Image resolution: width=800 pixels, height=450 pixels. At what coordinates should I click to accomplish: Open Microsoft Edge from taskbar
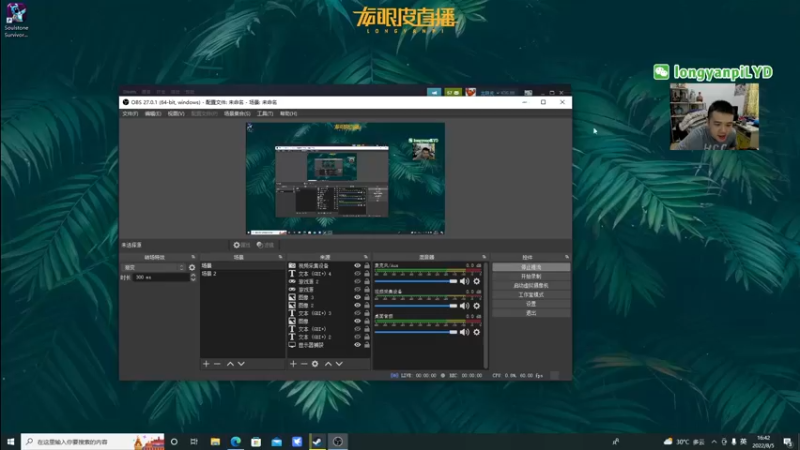[236, 441]
